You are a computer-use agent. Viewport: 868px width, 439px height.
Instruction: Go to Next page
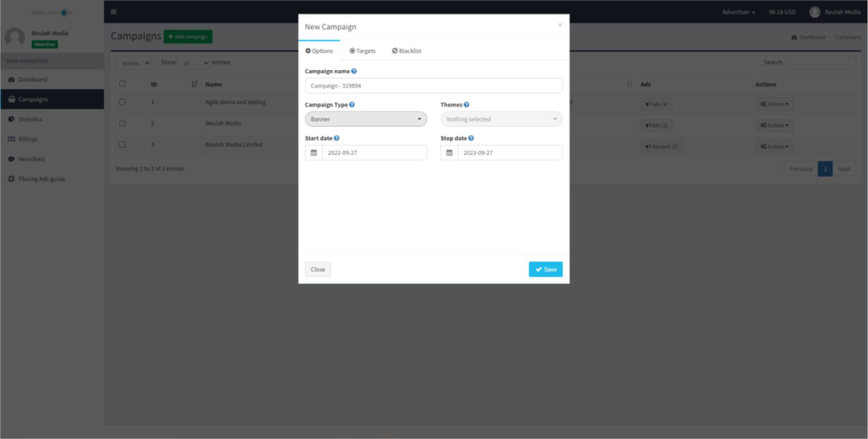tap(844, 169)
